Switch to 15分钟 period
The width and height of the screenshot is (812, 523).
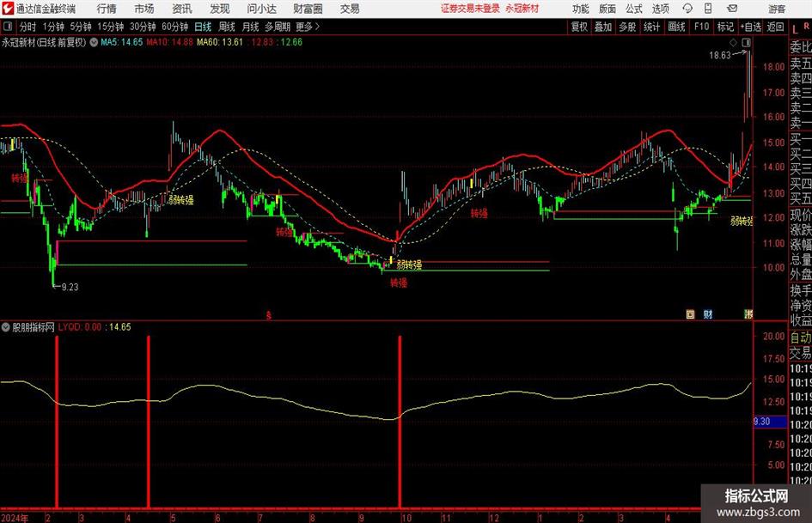pos(111,27)
